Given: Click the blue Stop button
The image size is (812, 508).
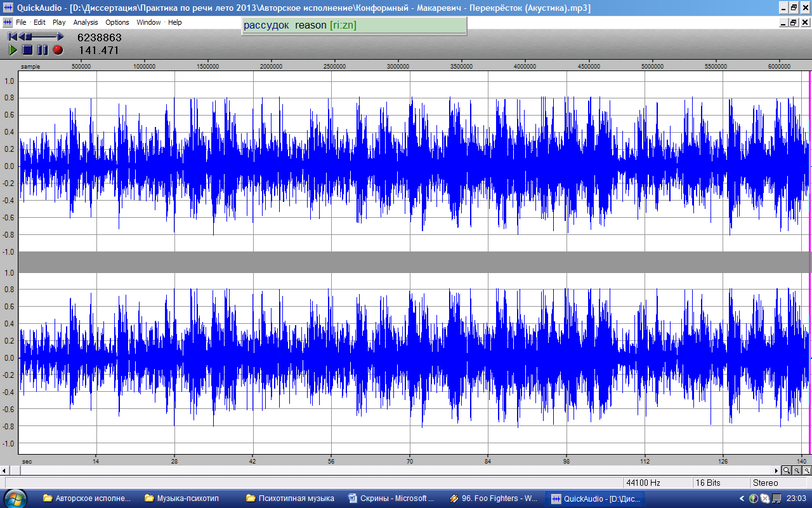Looking at the screenshot, I should (x=27, y=50).
